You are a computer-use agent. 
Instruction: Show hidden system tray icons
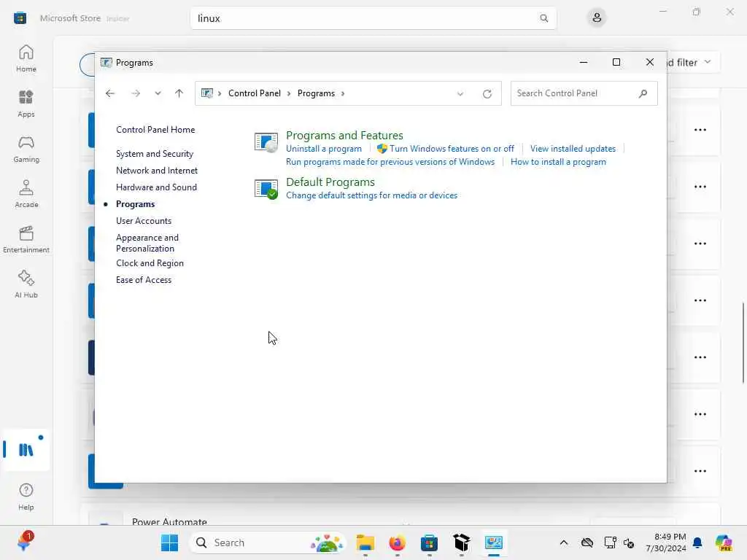tap(564, 542)
